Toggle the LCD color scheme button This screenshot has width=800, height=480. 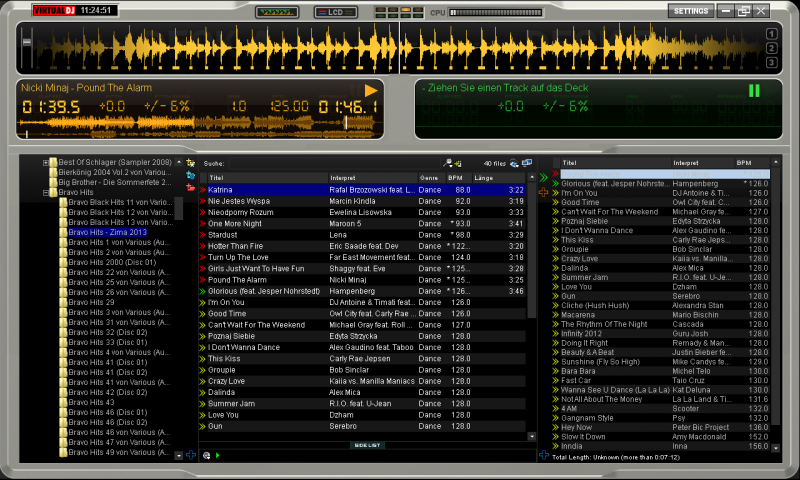point(336,12)
